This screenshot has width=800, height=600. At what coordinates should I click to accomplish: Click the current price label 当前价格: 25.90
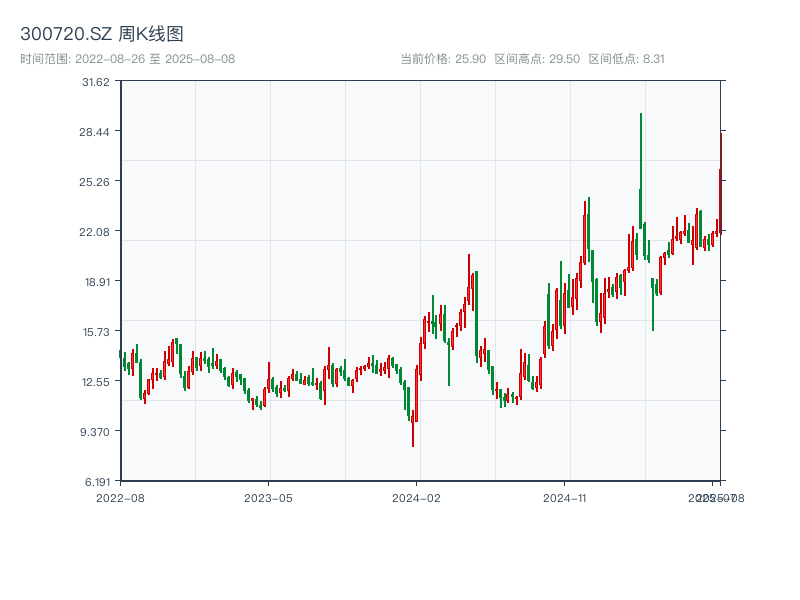pos(443,59)
